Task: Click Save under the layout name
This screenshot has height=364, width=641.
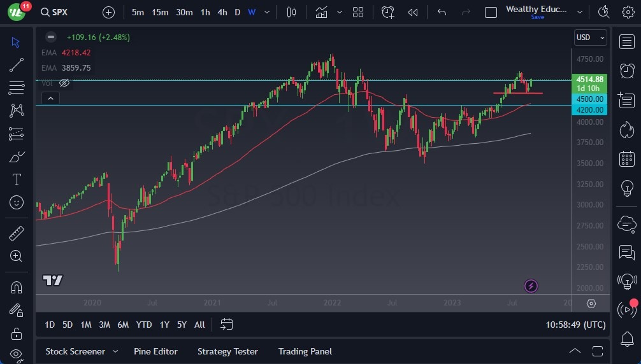Action: 537,17
